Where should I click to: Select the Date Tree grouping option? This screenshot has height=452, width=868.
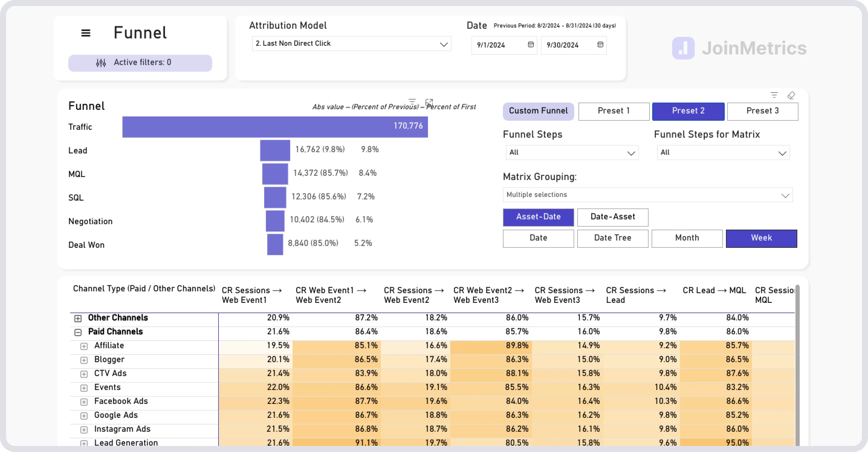click(x=613, y=238)
